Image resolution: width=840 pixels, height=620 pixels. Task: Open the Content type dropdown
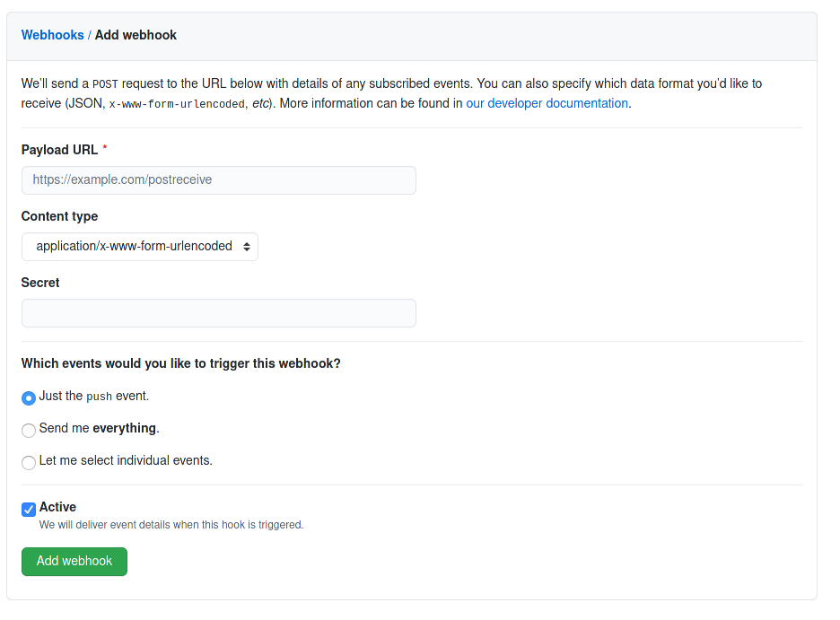click(135, 247)
